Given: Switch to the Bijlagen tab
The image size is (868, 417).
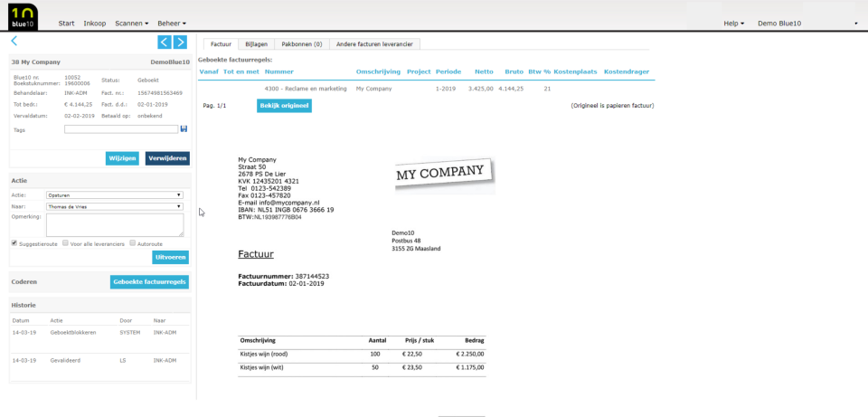Looking at the screenshot, I should click(x=256, y=43).
